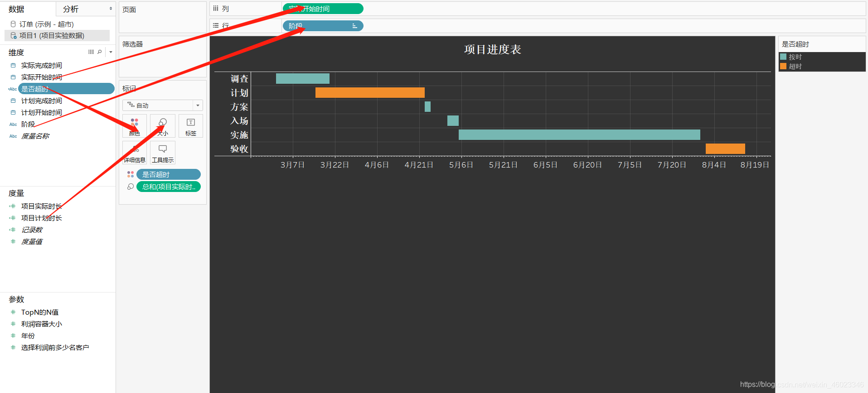
Task: Select the 计划开始时间 dimension
Action: point(42,113)
